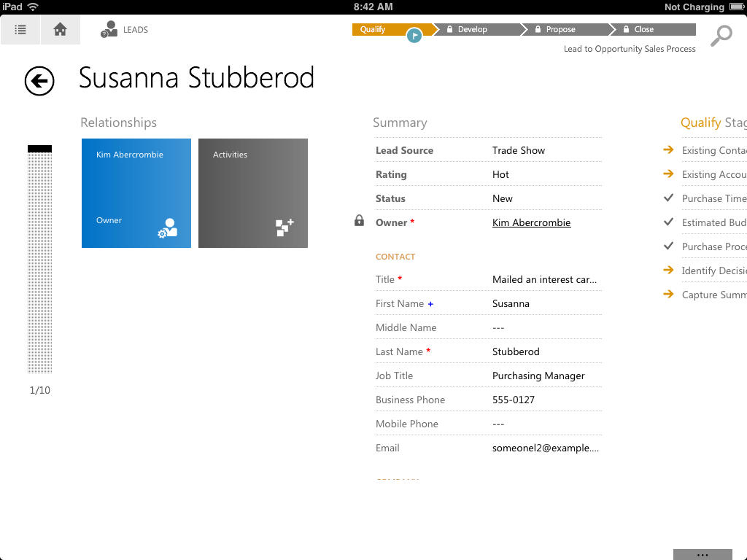Tap the lock icon beside Owner
Viewport: 747px width, 560px height.
coord(359,220)
